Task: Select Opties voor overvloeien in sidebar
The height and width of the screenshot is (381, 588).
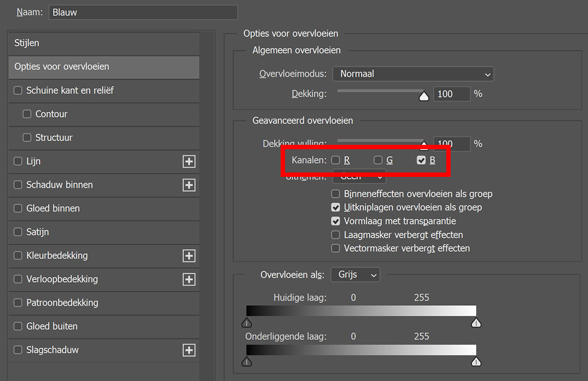Action: pos(104,67)
